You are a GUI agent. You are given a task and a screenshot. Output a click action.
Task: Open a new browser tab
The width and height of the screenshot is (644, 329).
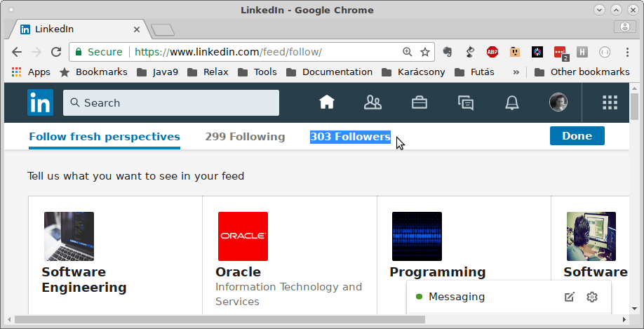163,30
